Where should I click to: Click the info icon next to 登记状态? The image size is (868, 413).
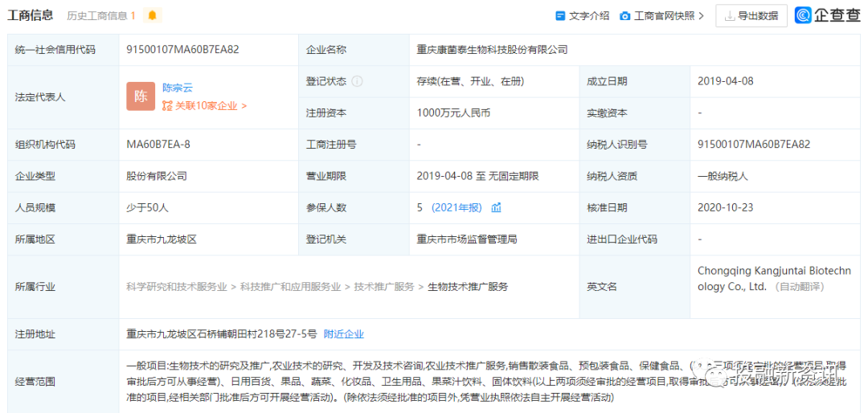tap(358, 81)
